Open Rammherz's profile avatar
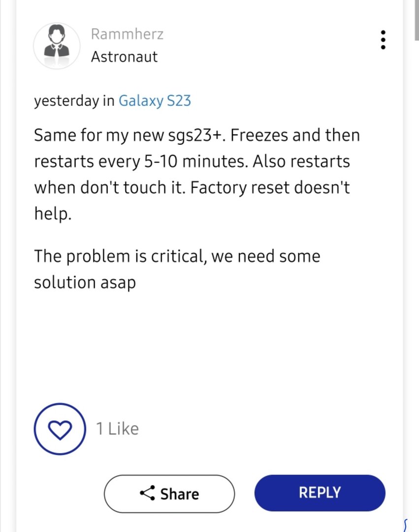This screenshot has width=419, height=532. tap(56, 45)
